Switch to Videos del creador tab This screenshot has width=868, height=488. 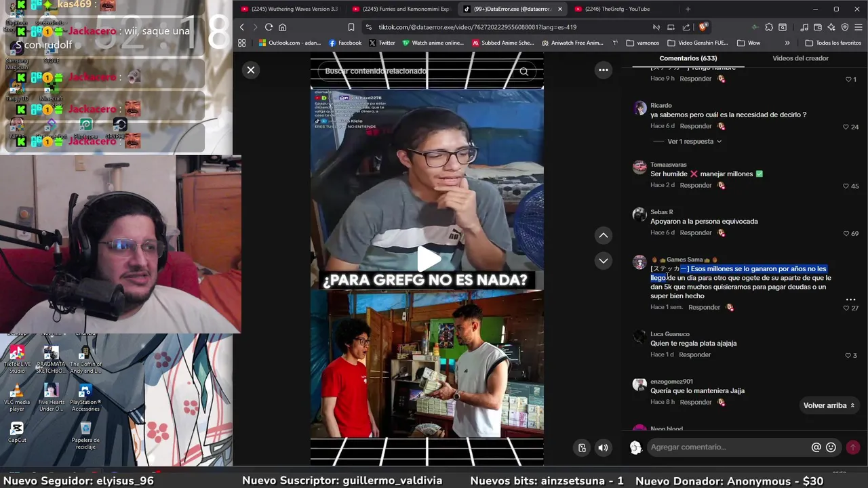pos(800,58)
